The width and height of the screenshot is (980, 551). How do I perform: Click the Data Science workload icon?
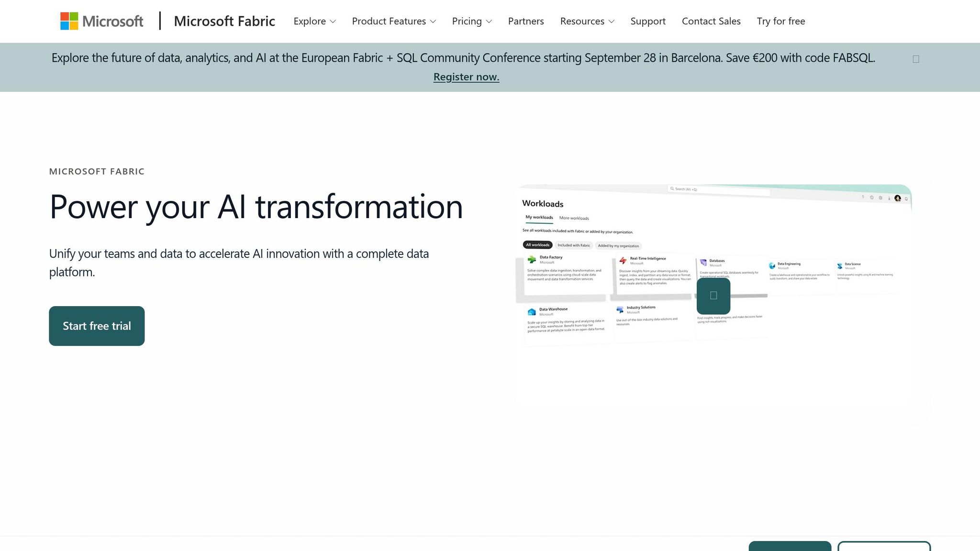pos(840,266)
